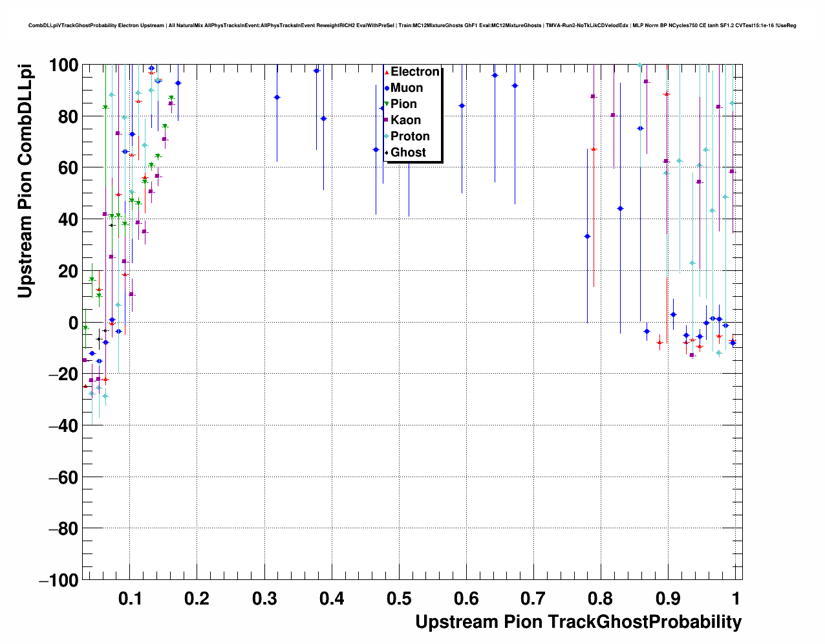Select the Proton legend label

point(410,136)
